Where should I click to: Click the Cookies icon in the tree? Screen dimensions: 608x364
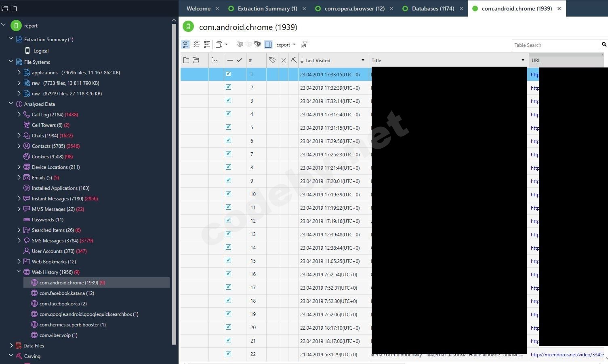[x=27, y=156]
